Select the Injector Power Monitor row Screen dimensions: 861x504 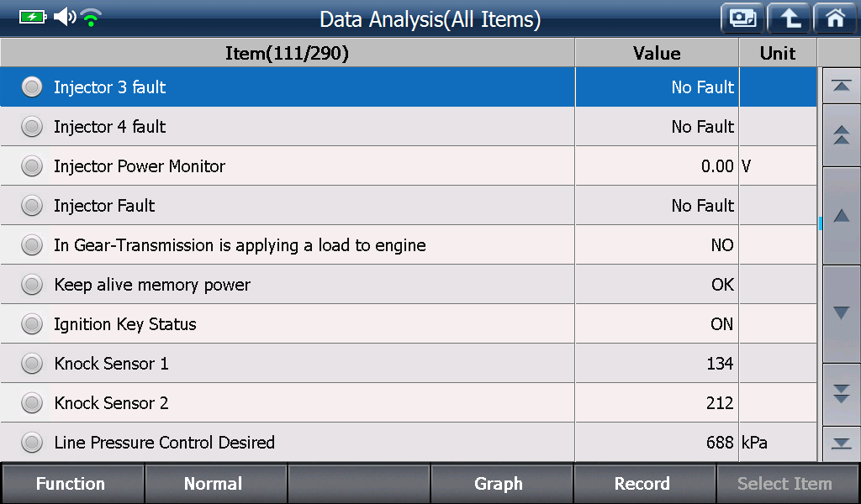(409, 166)
